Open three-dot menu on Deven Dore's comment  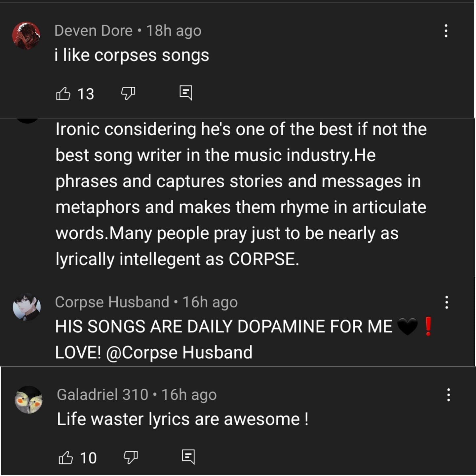click(446, 31)
